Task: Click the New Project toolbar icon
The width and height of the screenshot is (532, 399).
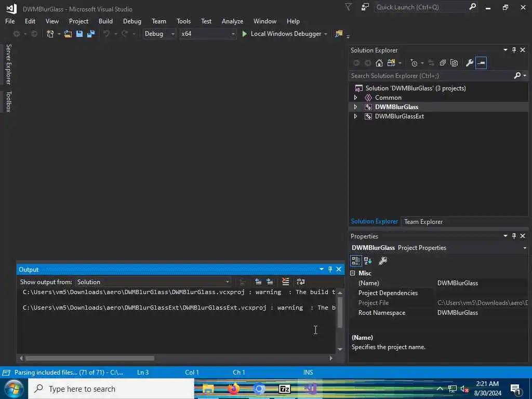Action: (50, 34)
